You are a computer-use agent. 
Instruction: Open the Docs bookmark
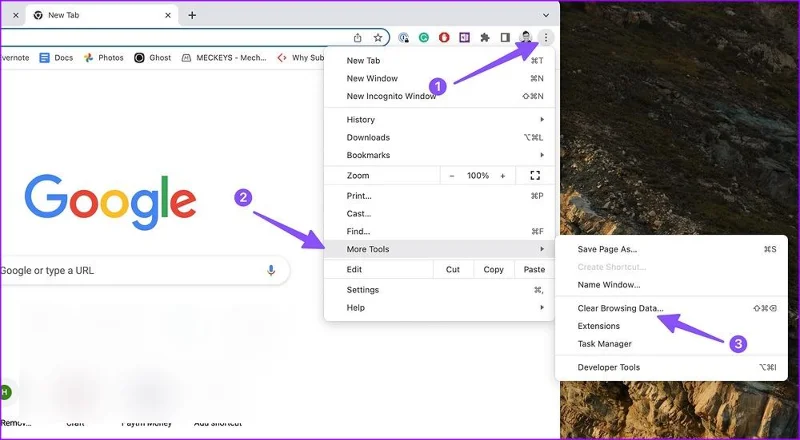tap(56, 58)
